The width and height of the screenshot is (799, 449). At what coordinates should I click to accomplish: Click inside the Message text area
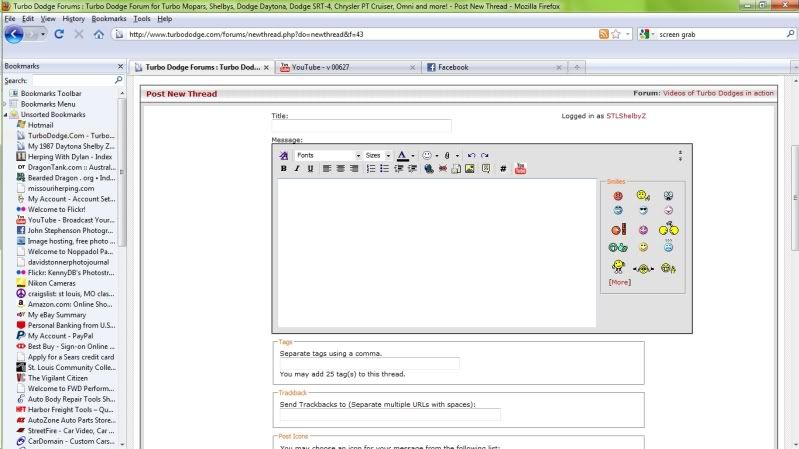point(437,252)
